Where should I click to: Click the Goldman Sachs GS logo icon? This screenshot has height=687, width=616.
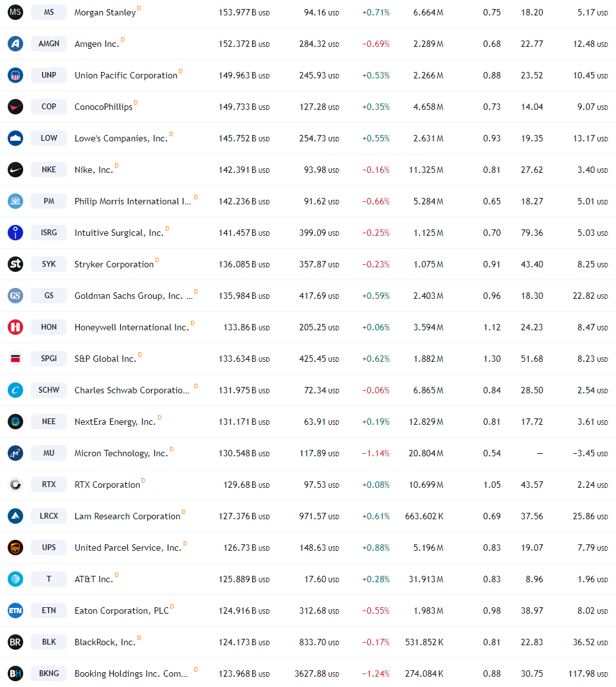15,296
